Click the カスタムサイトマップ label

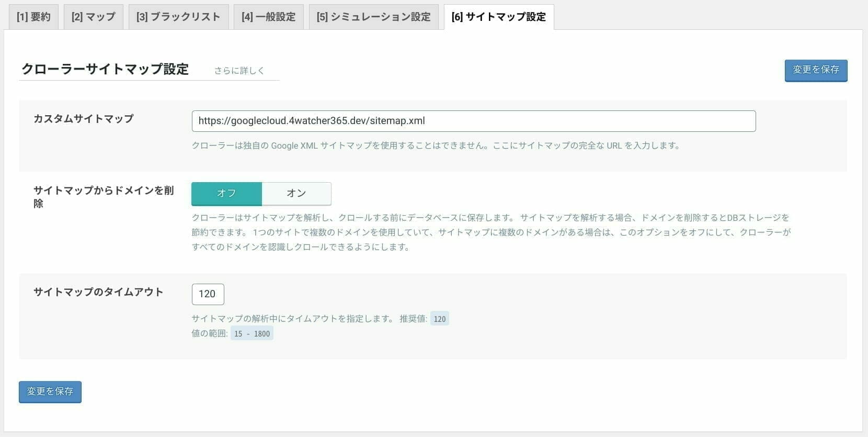[x=84, y=119]
